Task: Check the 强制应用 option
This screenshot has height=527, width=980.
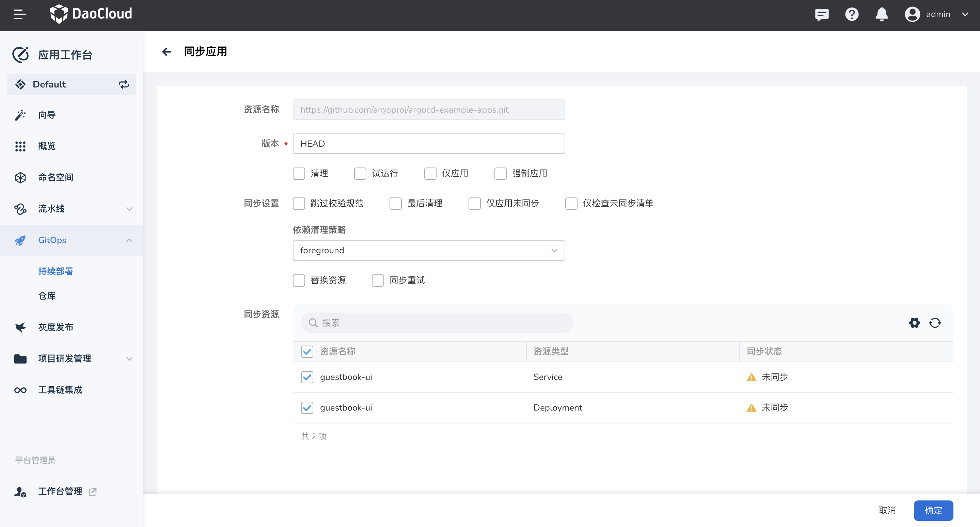Action: pyautogui.click(x=500, y=173)
